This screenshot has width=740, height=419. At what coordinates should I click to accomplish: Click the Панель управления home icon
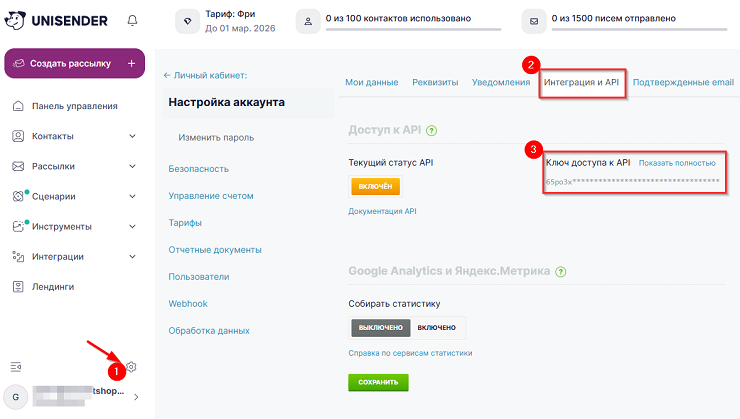17,106
